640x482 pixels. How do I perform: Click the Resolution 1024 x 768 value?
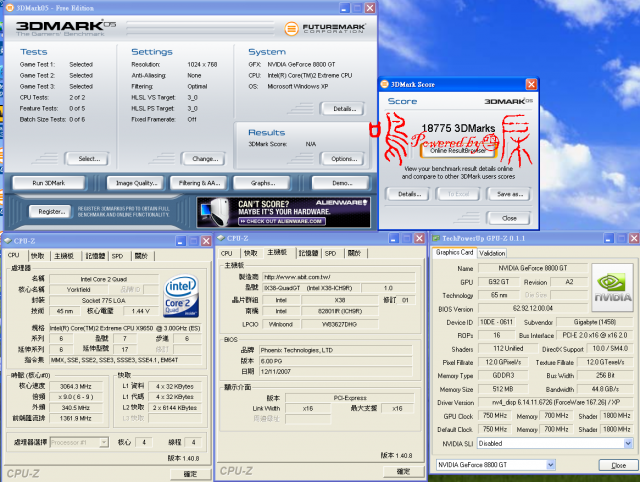click(202, 64)
